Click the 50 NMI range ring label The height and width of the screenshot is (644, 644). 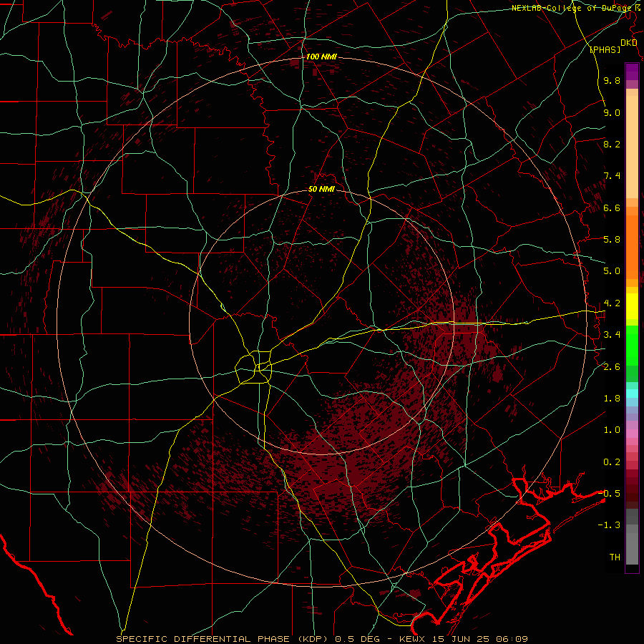[x=321, y=190]
